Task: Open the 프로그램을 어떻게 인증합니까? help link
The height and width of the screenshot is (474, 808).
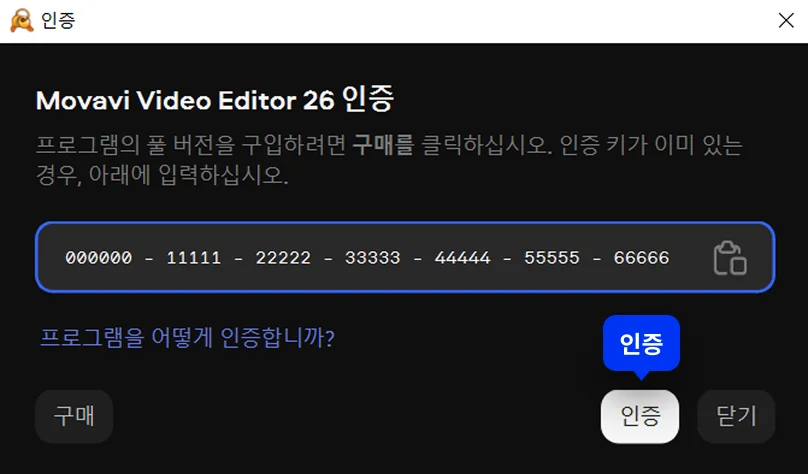Action: click(x=188, y=338)
